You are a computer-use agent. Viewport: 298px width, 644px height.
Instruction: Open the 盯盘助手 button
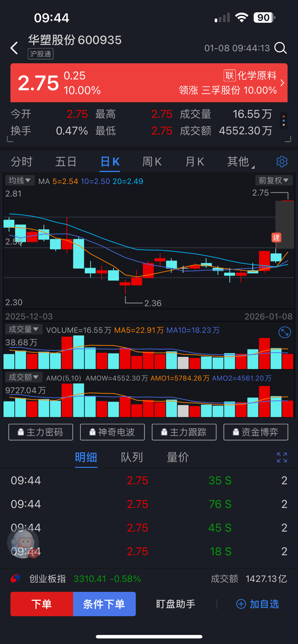click(176, 604)
